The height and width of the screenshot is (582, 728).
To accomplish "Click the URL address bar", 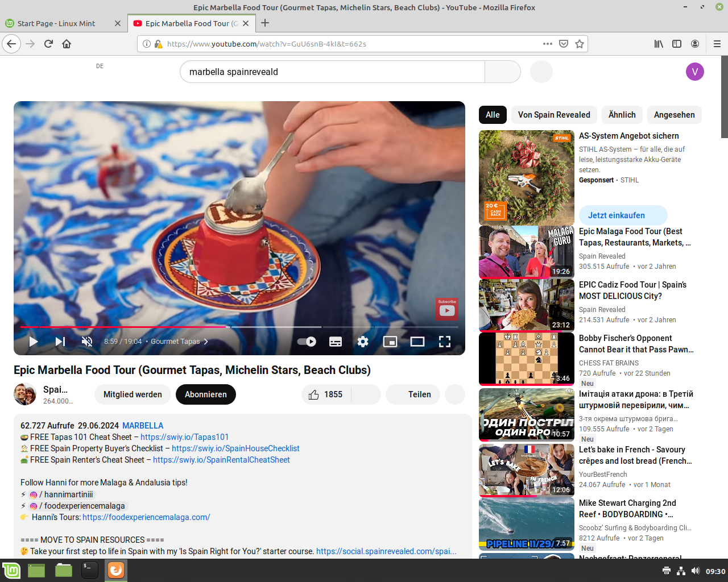I will click(350, 44).
